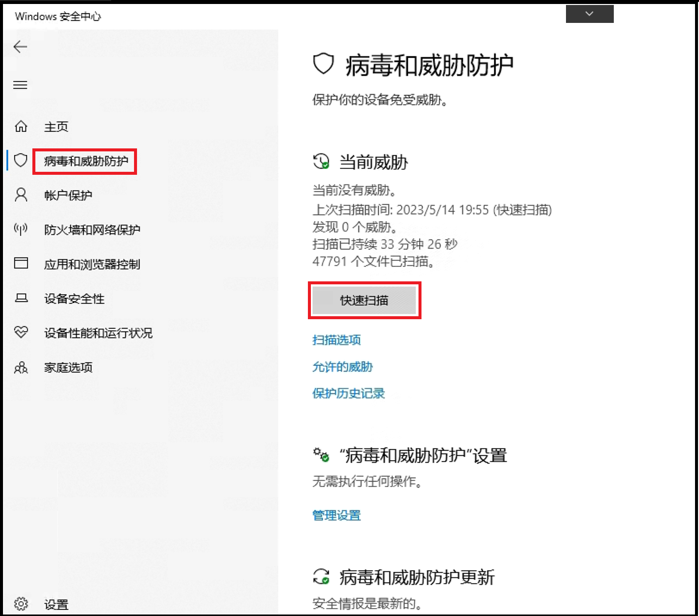Viewport: 699px width, 616px height.
Task: Click the 保护你的设备免受威胁 subtitle
Action: pos(380,100)
